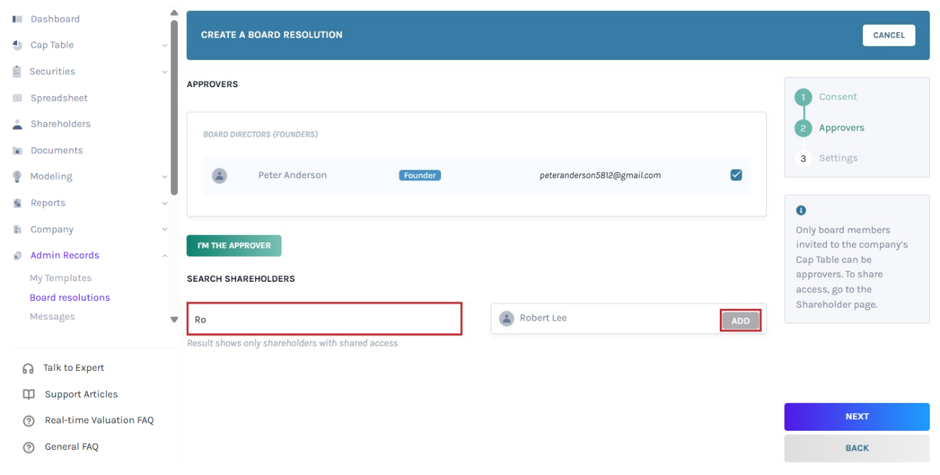Click the Dashboard icon in sidebar

pyautogui.click(x=17, y=19)
